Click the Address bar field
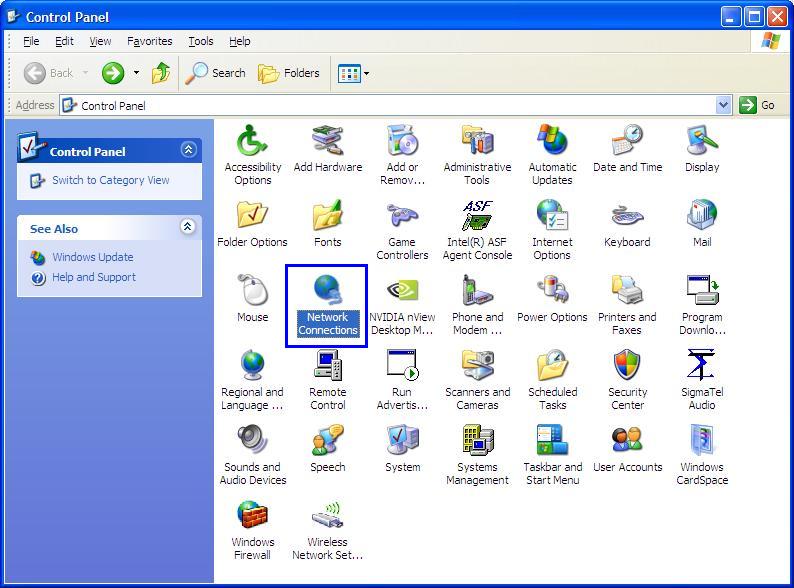The height and width of the screenshot is (588, 794). [x=395, y=105]
